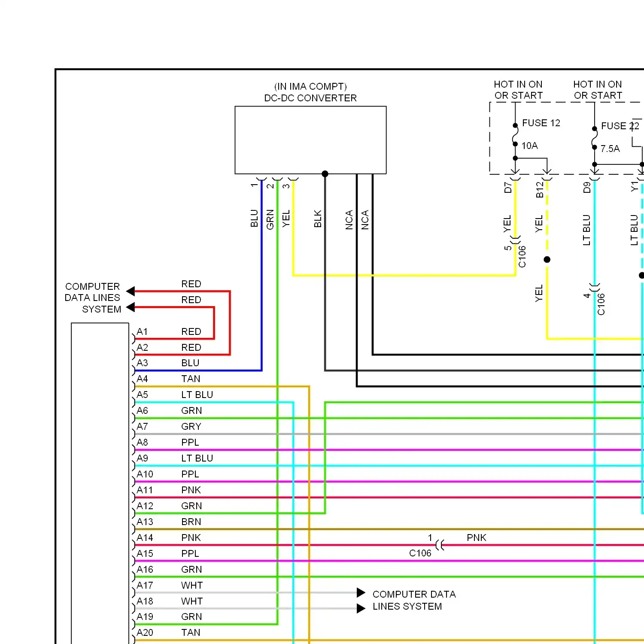Click the (IN IMA COMPT) text
644x644 pixels.
(x=310, y=86)
